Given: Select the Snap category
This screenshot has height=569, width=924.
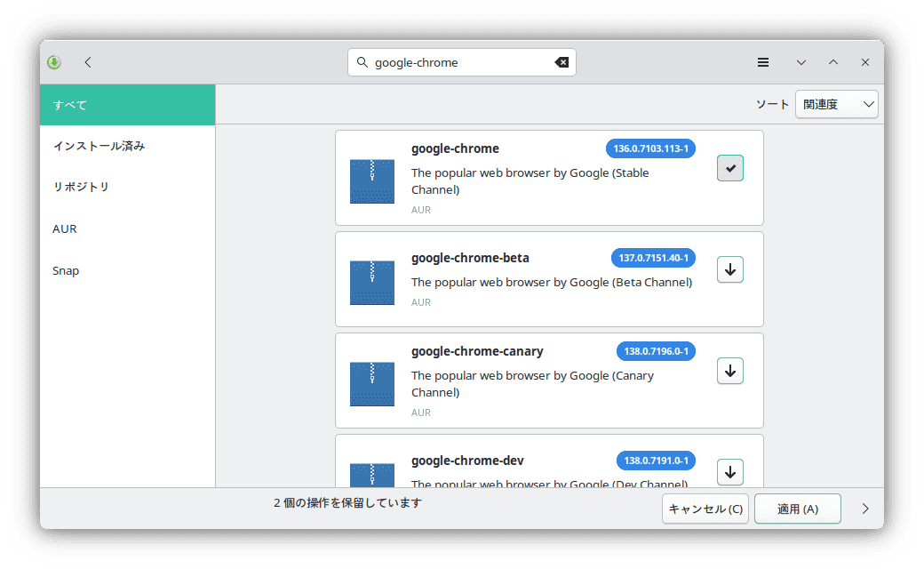Looking at the screenshot, I should [x=128, y=270].
